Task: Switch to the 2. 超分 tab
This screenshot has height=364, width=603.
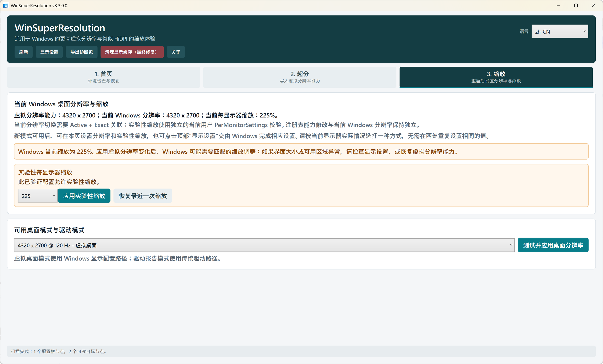Action: pyautogui.click(x=300, y=77)
